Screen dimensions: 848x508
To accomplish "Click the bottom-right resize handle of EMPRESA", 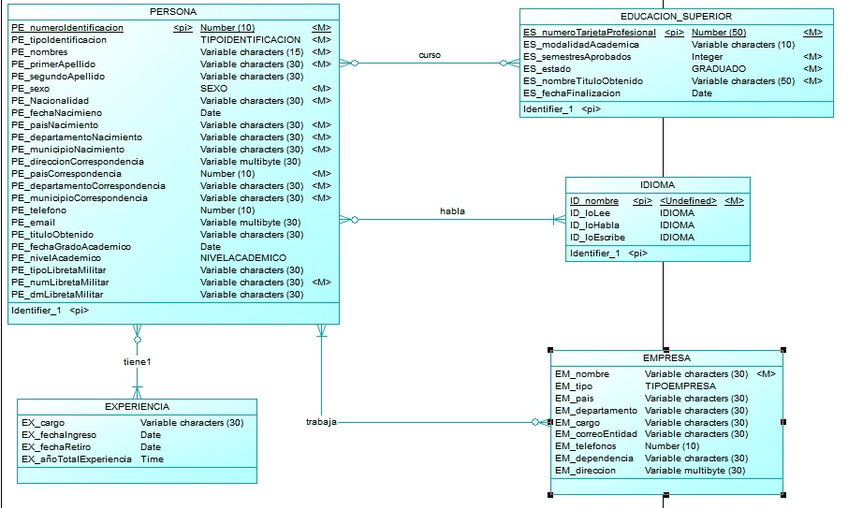I will (784, 494).
